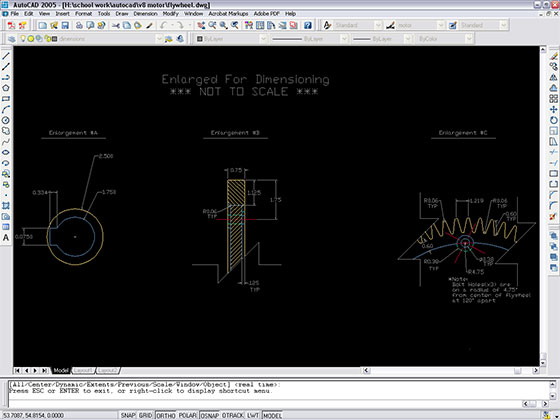The image size is (560, 420).
Task: Click the POLAR button in status bar
Action: click(x=188, y=415)
